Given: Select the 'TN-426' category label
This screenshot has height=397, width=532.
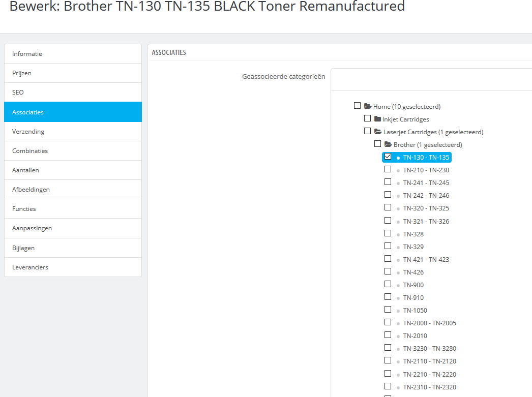Looking at the screenshot, I should 413,272.
